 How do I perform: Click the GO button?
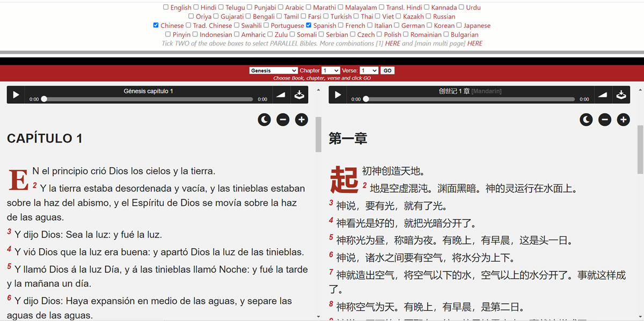387,70
